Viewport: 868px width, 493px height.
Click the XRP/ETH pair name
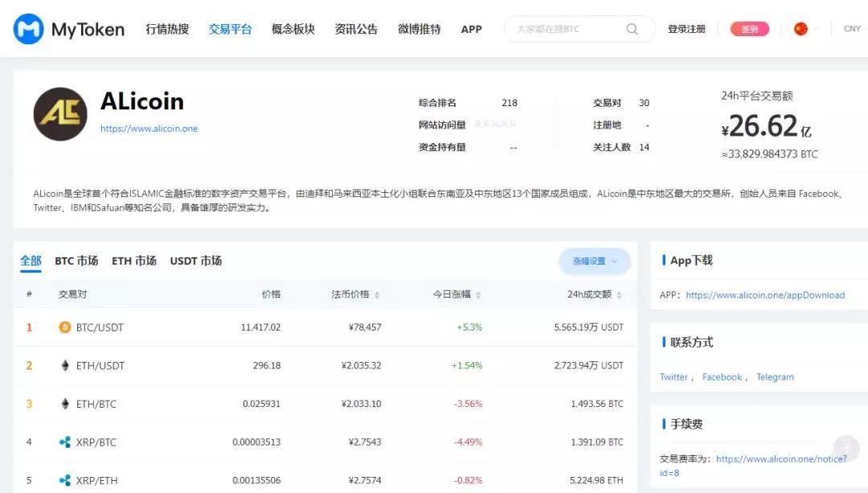point(97,480)
